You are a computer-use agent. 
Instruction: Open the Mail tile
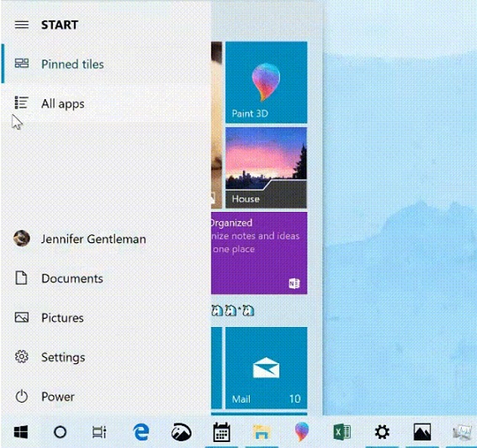pyautogui.click(x=266, y=368)
